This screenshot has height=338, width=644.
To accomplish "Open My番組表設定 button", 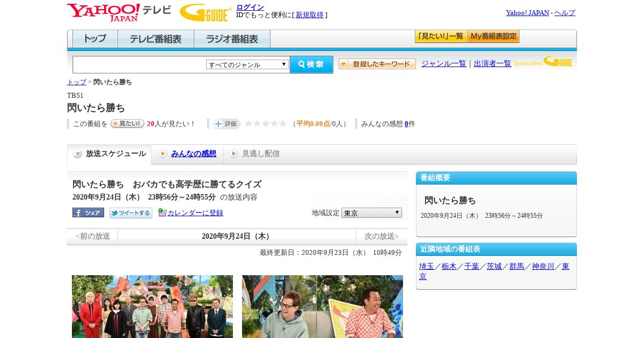I will (x=493, y=36).
